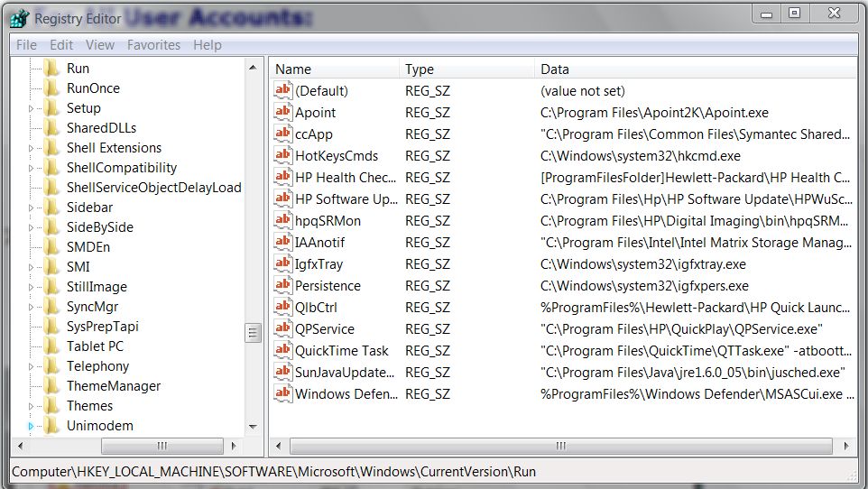
Task: Click the folder icon of RunOnce
Action: point(51,88)
